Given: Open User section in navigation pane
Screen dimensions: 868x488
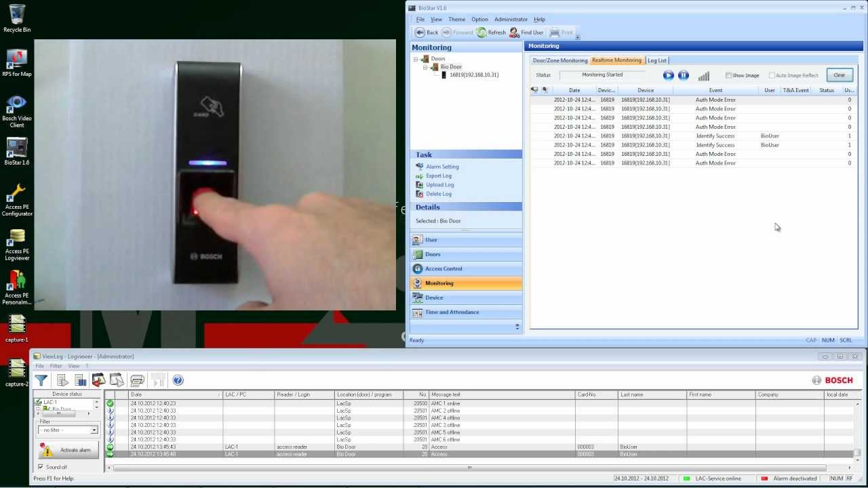Looking at the screenshot, I should tap(466, 240).
